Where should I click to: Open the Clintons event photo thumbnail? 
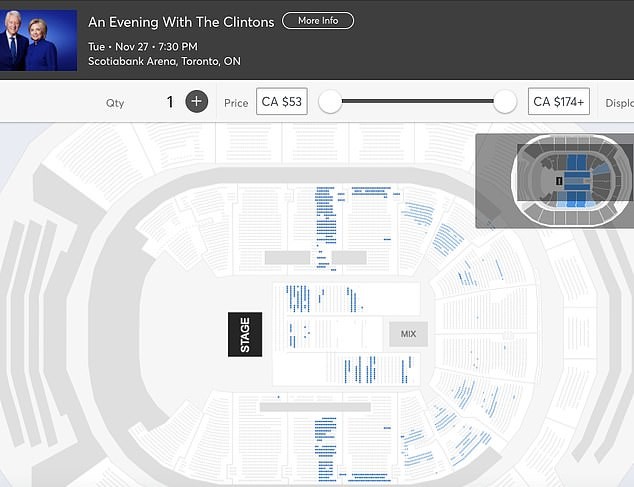(x=39, y=40)
